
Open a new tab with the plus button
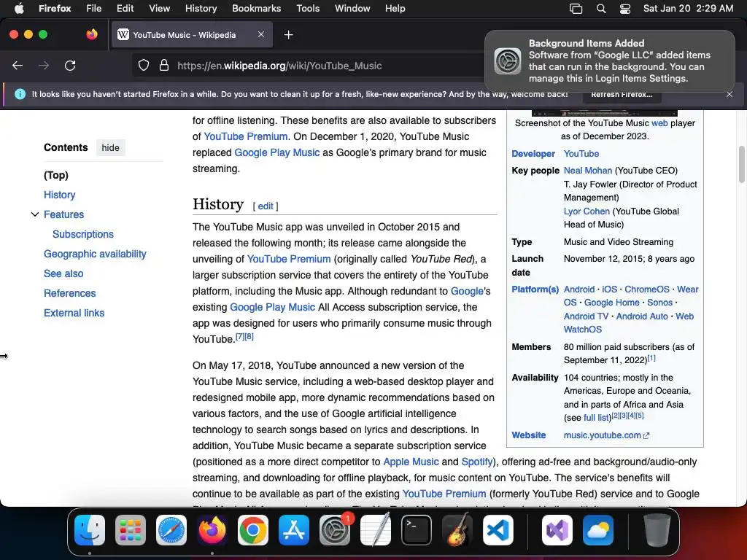coord(288,35)
